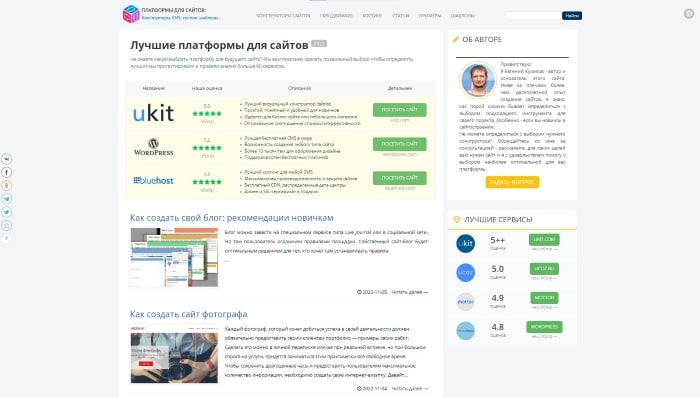Open наш обзор link under UKIT.COM button

pyautogui.click(x=544, y=249)
